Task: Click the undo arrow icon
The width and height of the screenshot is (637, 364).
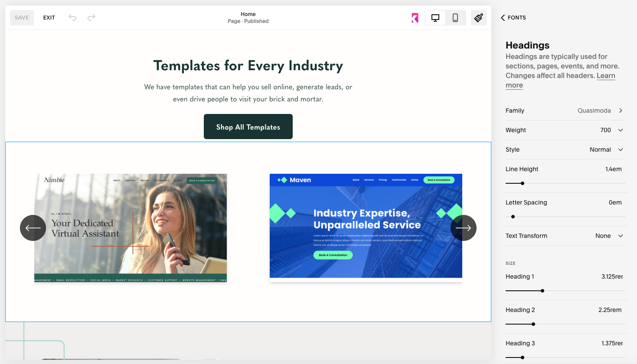Action: coord(72,17)
